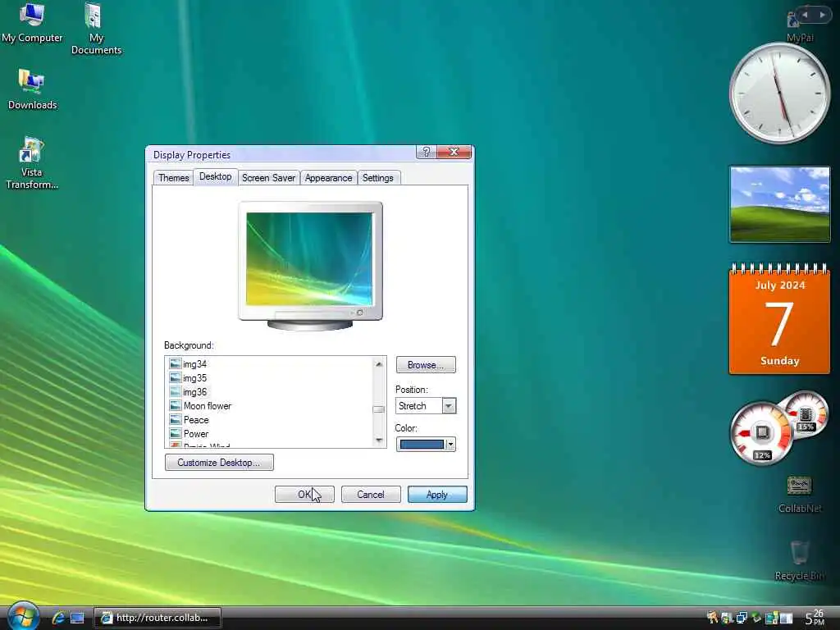
Task: Select the Desktop tab
Action: [x=216, y=177]
